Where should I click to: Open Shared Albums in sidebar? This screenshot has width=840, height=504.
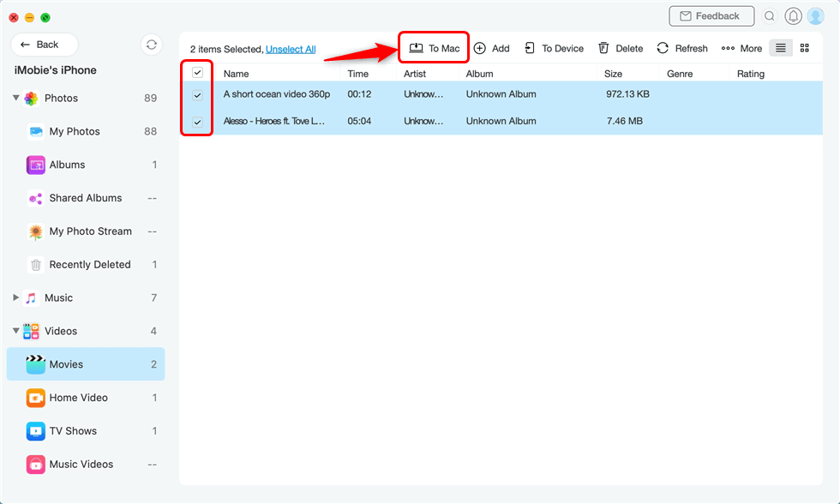point(86,198)
